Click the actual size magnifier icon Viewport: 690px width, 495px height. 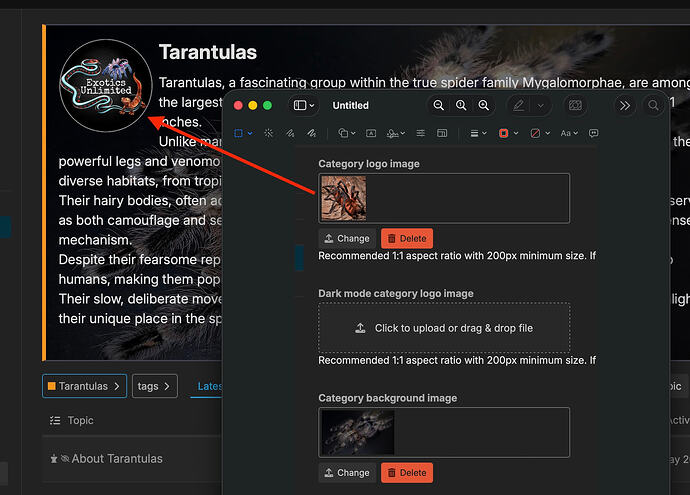coord(461,106)
